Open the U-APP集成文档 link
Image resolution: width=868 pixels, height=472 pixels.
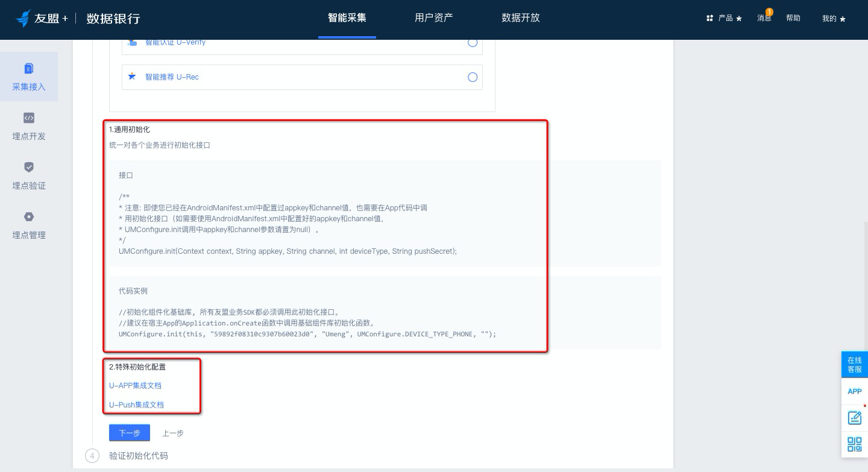(135, 386)
